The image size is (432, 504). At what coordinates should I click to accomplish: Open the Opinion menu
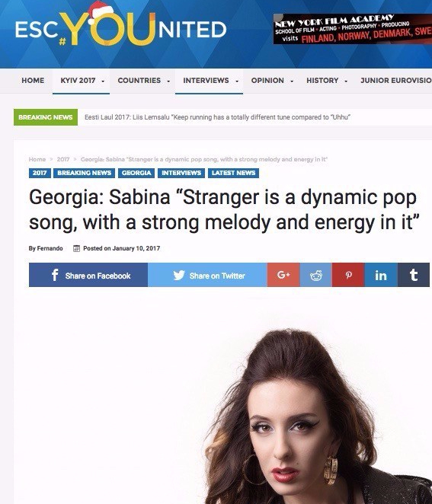(x=271, y=81)
